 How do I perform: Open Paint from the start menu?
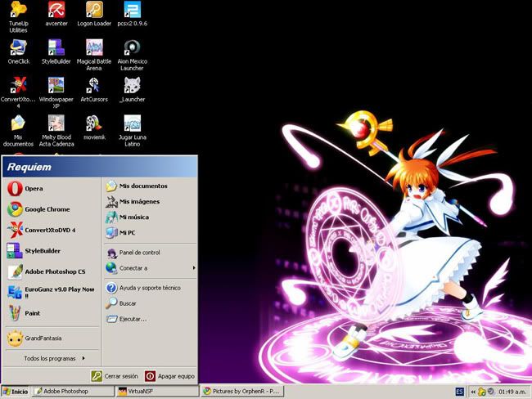click(52, 313)
